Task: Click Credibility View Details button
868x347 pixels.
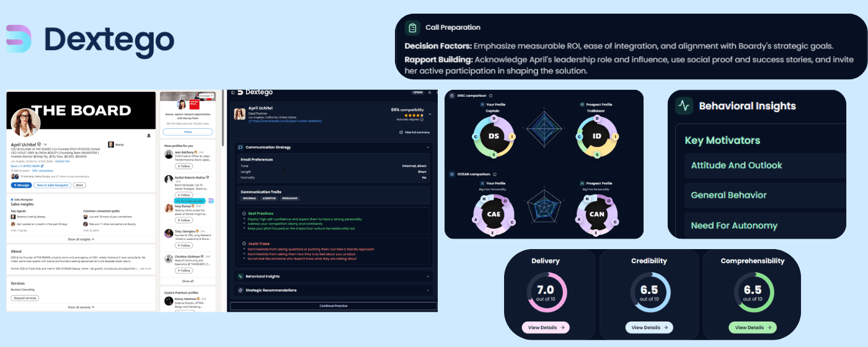Action: coord(649,327)
